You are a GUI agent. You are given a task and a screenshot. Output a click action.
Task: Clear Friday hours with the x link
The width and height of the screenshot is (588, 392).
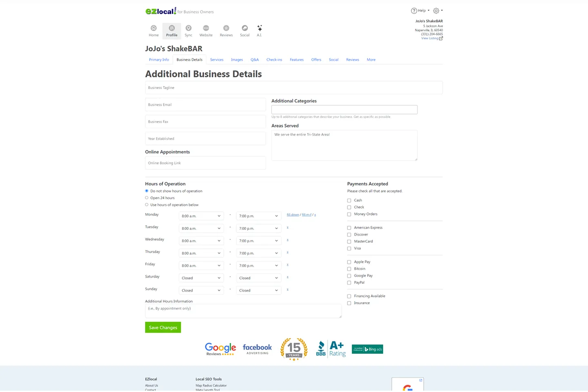coord(287,265)
